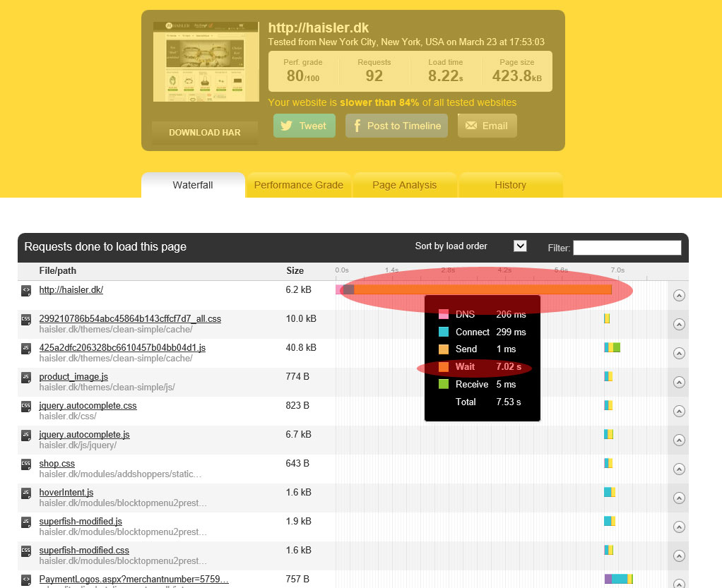Image resolution: width=722 pixels, height=588 pixels.
Task: Click the timeline bar for PaymentLogos.aspx
Action: [618, 579]
